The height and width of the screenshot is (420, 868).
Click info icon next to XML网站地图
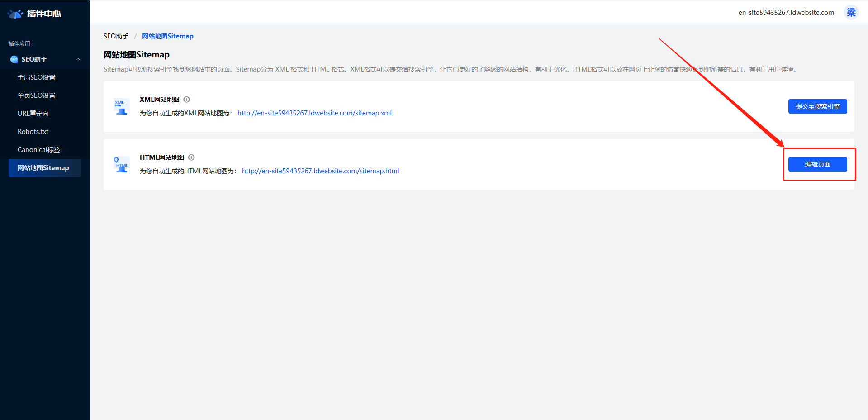(x=186, y=100)
